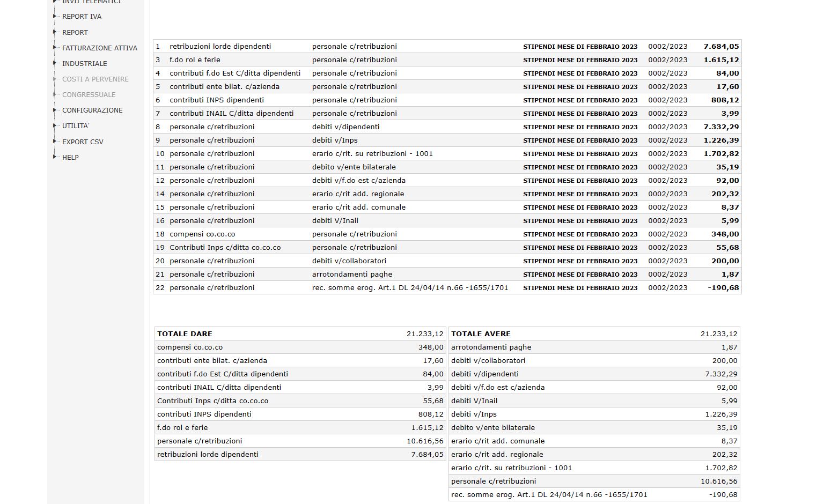824x504 pixels.
Task: Click 'personale c/retribuzioni' in TOTALE DARE table
Action: click(200, 441)
